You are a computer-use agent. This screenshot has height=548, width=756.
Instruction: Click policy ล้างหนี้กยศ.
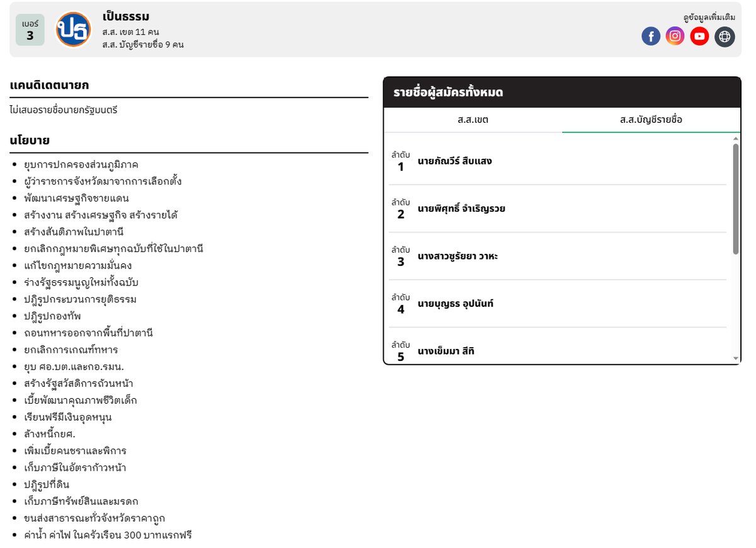tap(49, 434)
